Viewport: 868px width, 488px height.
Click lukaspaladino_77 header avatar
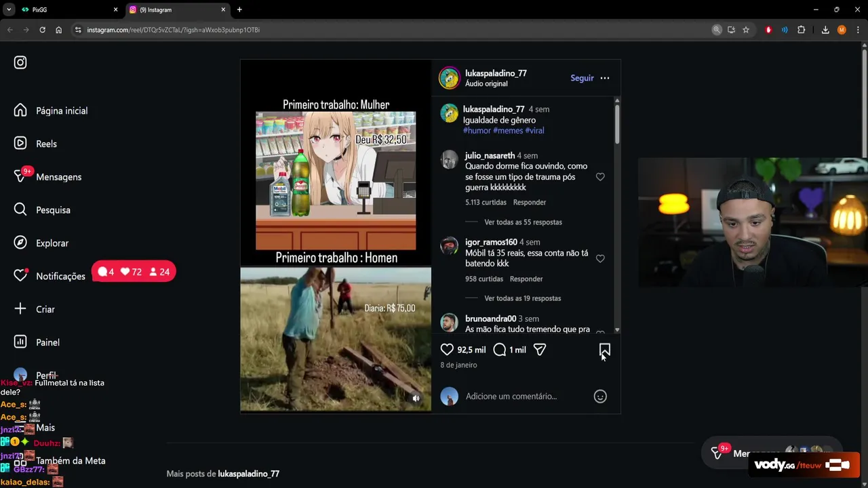click(x=449, y=78)
